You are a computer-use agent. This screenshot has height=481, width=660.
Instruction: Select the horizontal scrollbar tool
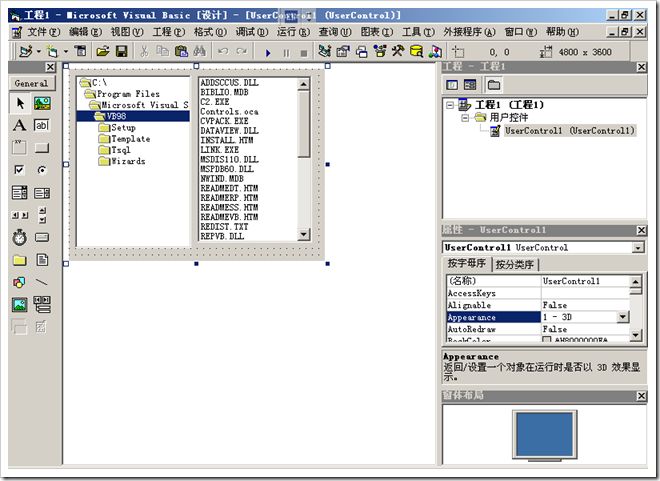(19, 215)
